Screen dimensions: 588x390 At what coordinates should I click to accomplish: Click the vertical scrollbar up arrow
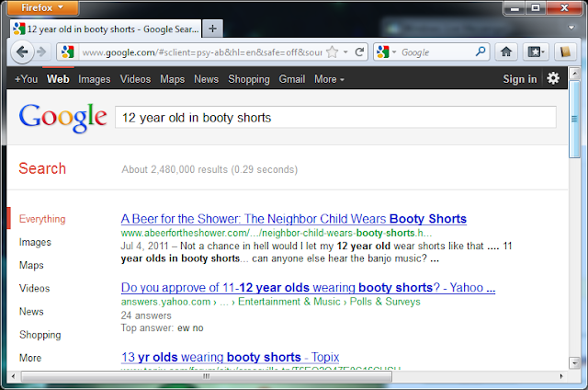574,74
